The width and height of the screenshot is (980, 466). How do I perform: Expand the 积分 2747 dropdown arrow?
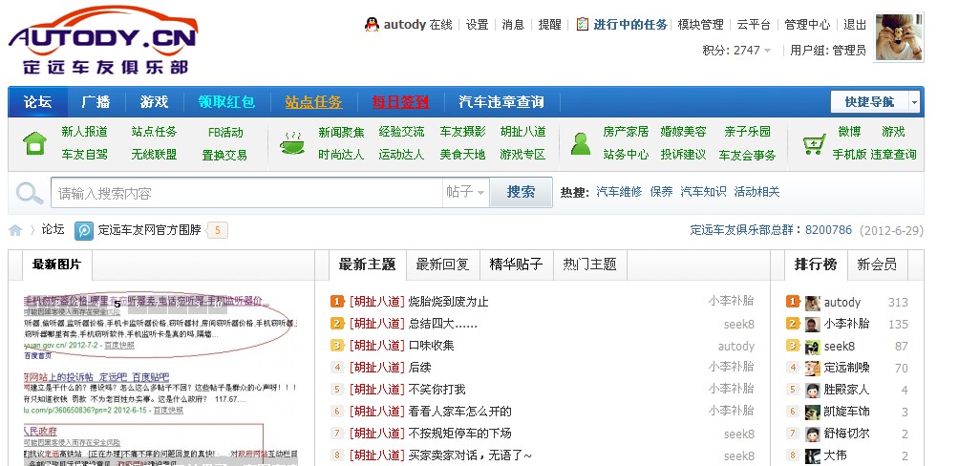[x=768, y=51]
